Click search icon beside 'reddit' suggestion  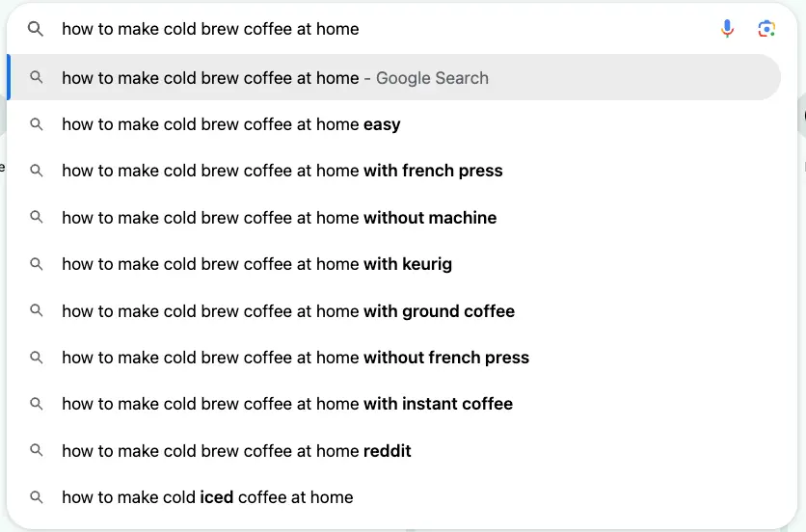[36, 450]
